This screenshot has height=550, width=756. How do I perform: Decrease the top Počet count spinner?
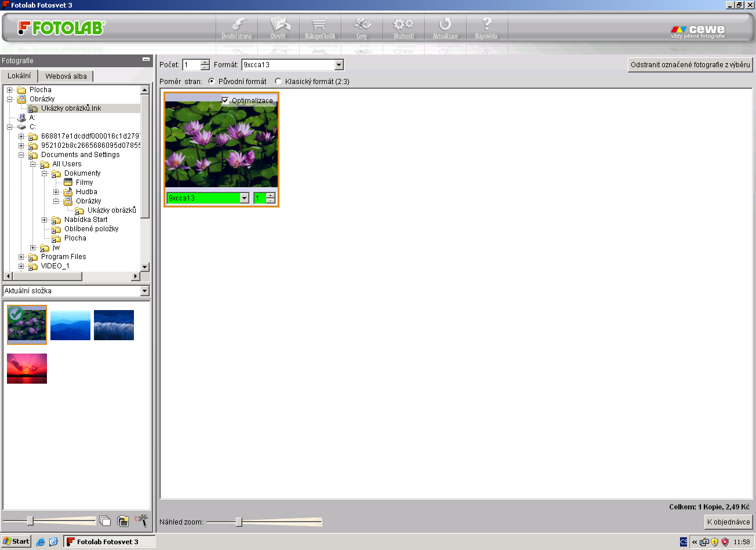point(205,67)
